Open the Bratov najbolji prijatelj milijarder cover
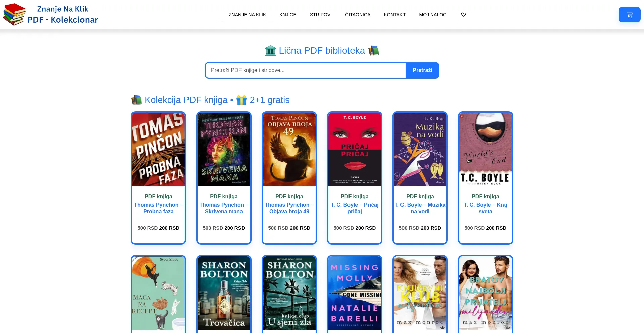Screen dimensions: 644x333 tap(485, 293)
